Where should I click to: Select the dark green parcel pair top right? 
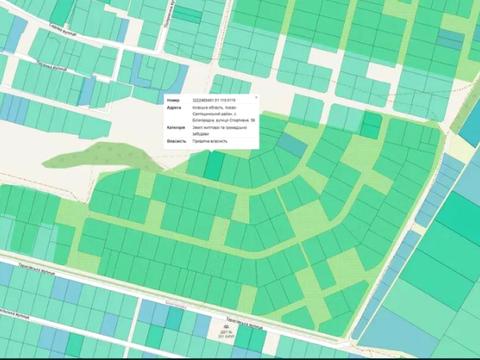tap(370, 125)
